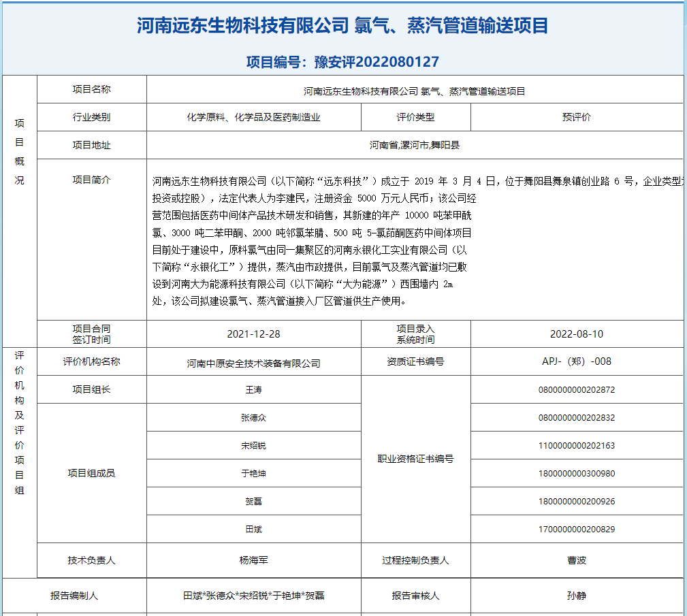Select technical lead 杨海军
The height and width of the screenshot is (616, 687).
pos(253,560)
